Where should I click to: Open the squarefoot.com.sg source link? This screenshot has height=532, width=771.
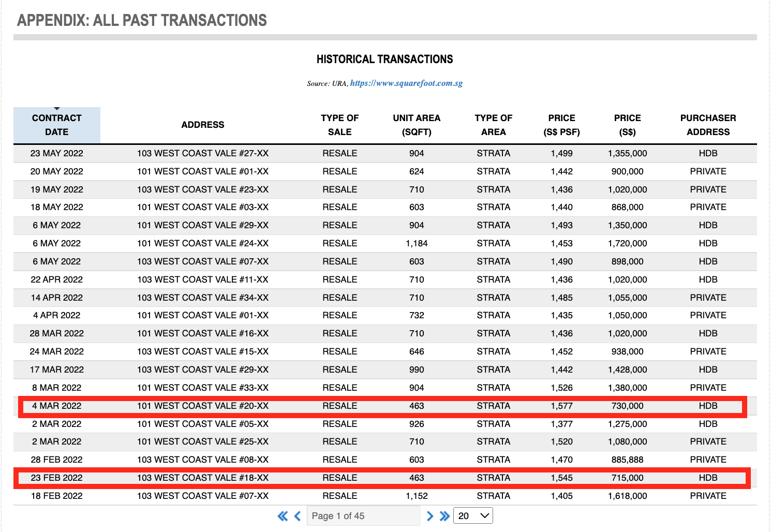tap(406, 83)
